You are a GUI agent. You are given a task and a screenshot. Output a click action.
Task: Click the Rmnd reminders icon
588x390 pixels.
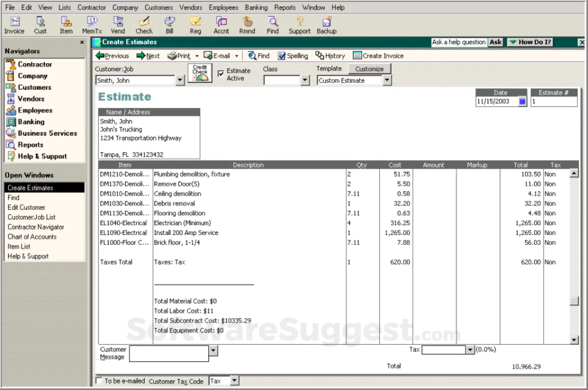coord(247,25)
